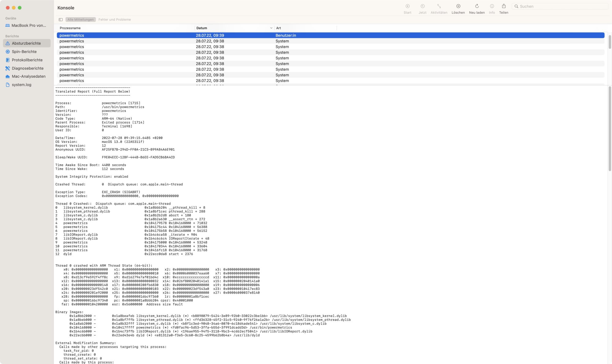Select MacBook Pro device in sidebar
This screenshot has height=364, width=612.
coord(29,26)
